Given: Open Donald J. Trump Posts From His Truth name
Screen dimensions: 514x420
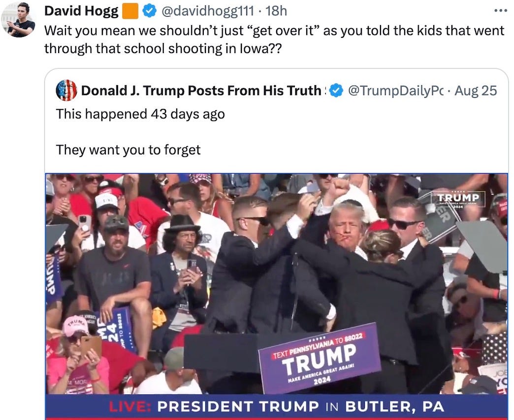Looking at the screenshot, I should click(x=202, y=90).
